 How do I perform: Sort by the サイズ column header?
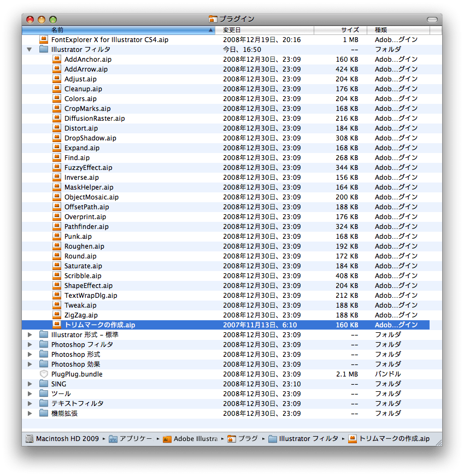coord(340,30)
